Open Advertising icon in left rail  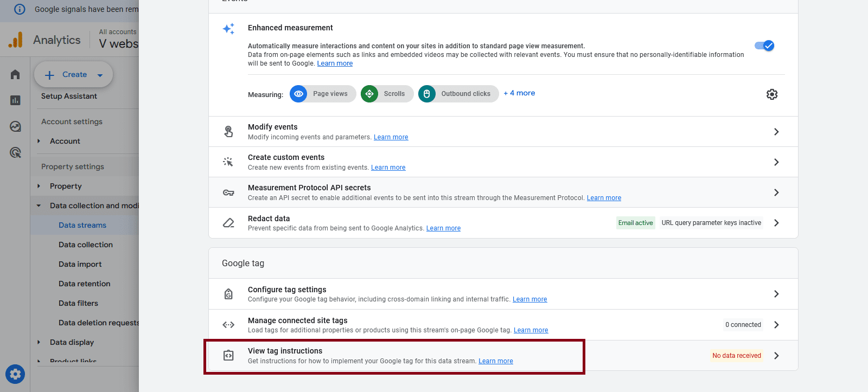pyautogui.click(x=15, y=152)
